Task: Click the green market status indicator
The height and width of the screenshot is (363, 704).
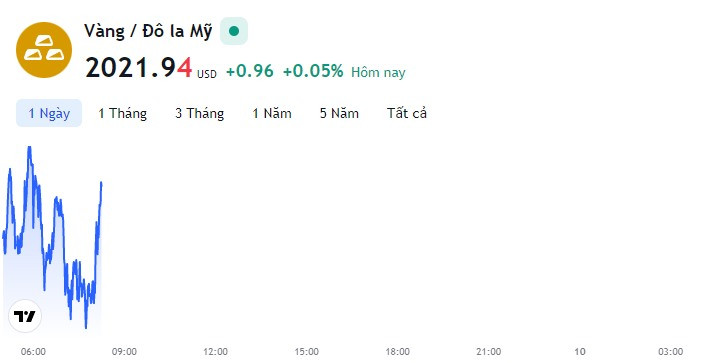Action: pyautogui.click(x=233, y=31)
